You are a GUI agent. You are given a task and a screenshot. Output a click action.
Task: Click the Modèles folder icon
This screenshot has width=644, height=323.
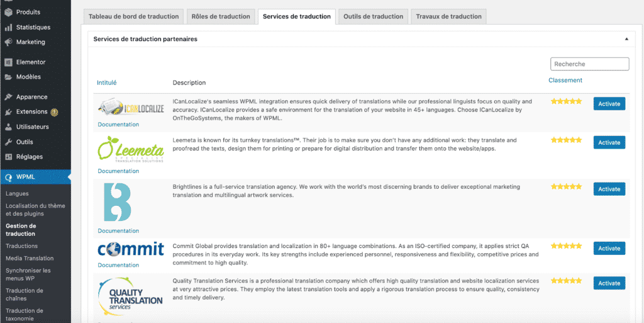(x=8, y=77)
